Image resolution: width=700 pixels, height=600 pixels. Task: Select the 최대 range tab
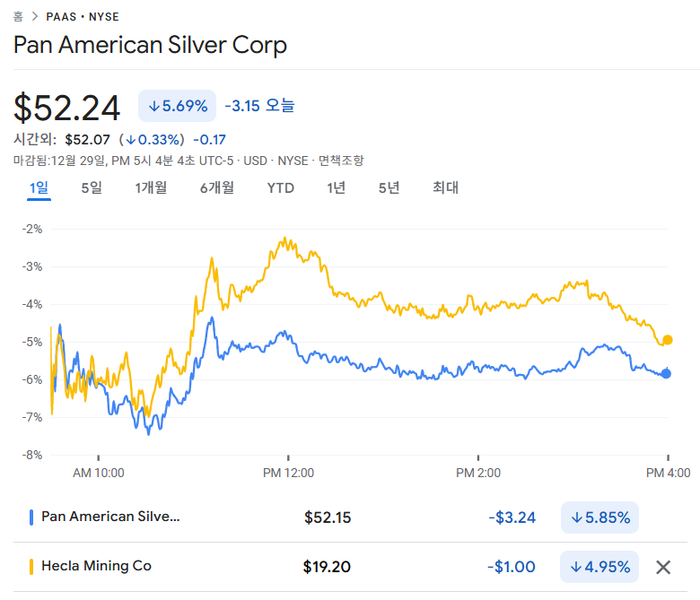coord(445,187)
